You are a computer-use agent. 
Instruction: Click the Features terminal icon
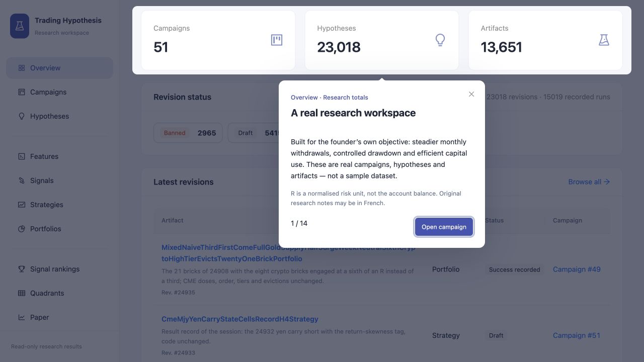(22, 156)
